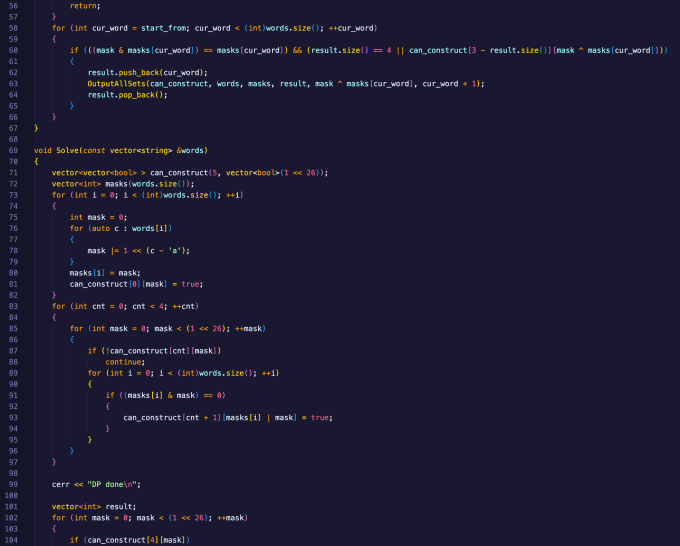Click 'result.pop_back();' on line 64
The width and height of the screenshot is (680, 546).
pyautogui.click(x=128, y=95)
